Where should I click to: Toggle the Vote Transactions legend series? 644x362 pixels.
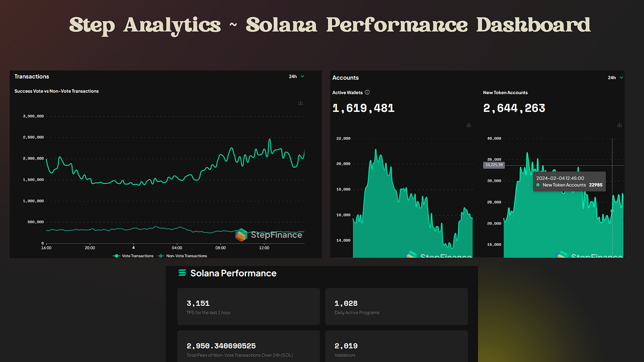click(x=134, y=256)
